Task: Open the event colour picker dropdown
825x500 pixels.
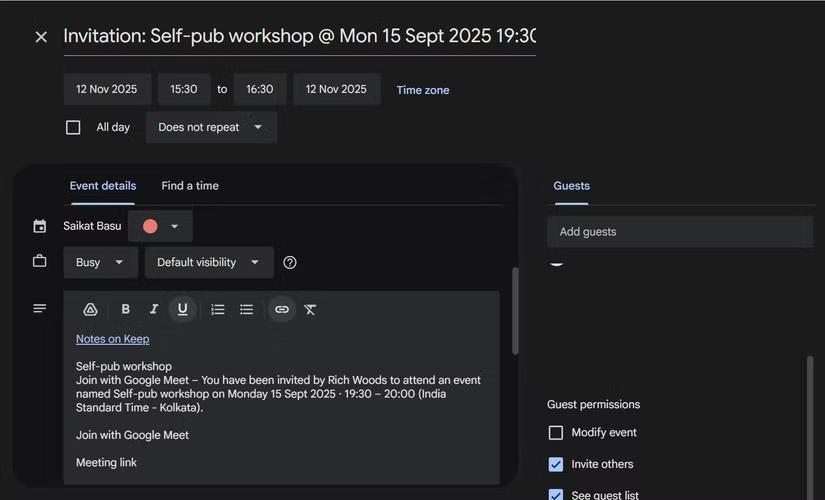Action: pyautogui.click(x=160, y=226)
